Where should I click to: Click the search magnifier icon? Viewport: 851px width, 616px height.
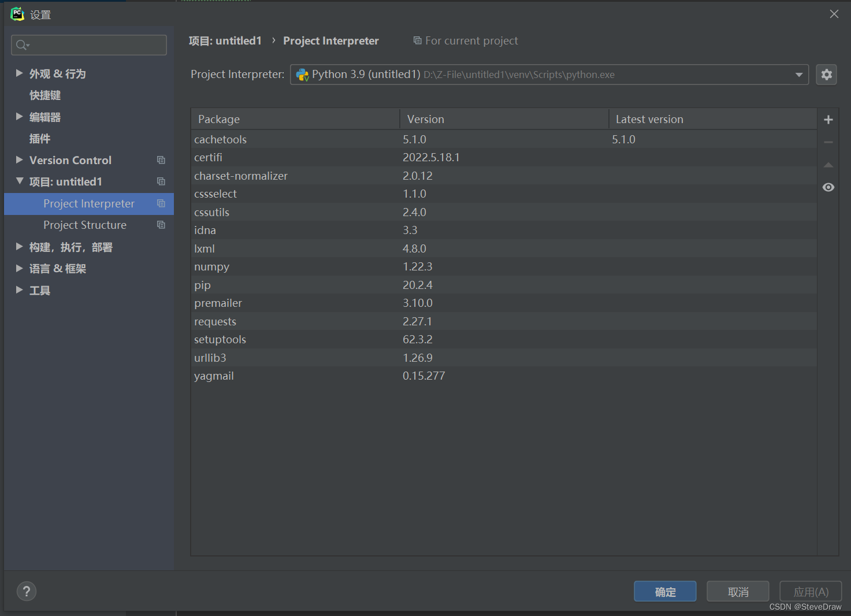point(22,45)
